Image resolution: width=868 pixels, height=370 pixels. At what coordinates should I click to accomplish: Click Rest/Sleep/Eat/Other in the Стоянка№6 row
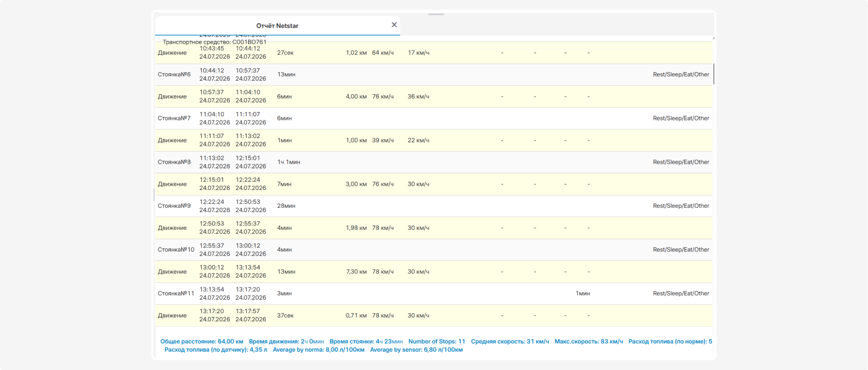tap(681, 75)
